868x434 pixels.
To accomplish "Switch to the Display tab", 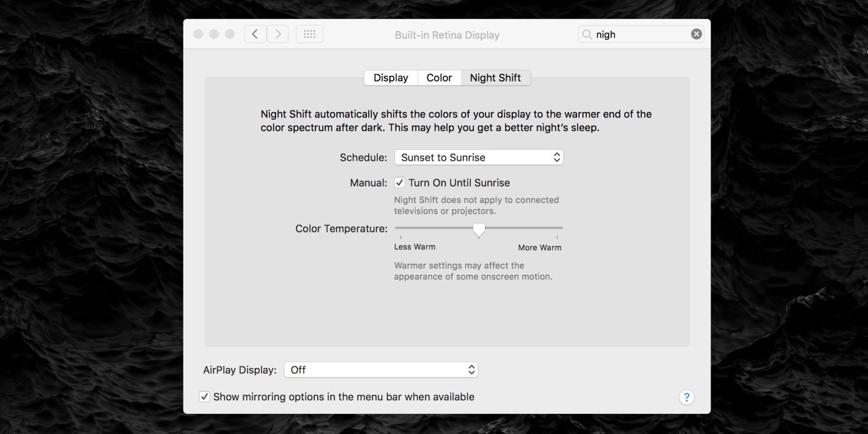I will pyautogui.click(x=391, y=78).
